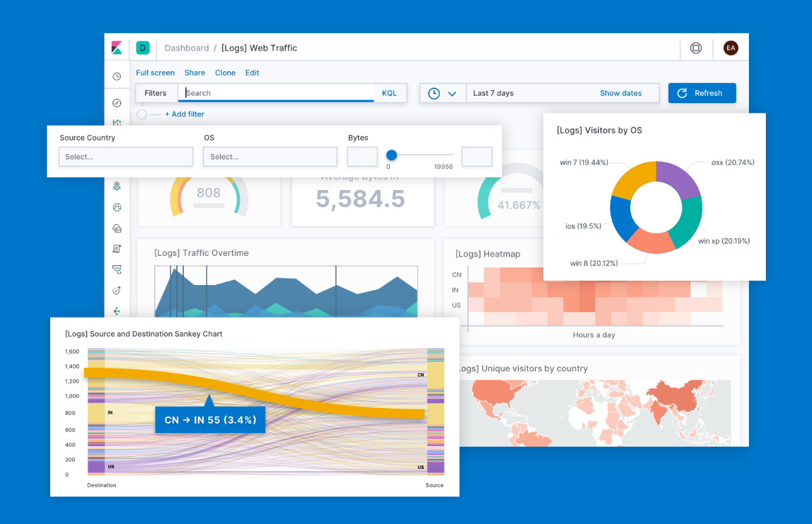Click the refresh arrow icon in Refresh button
The image size is (812, 524).
(682, 93)
